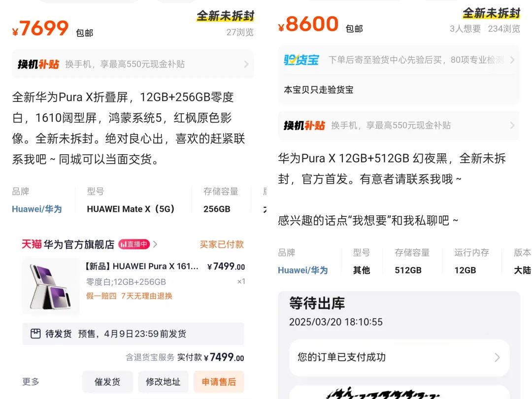Click the 修改地址 button

tap(163, 382)
